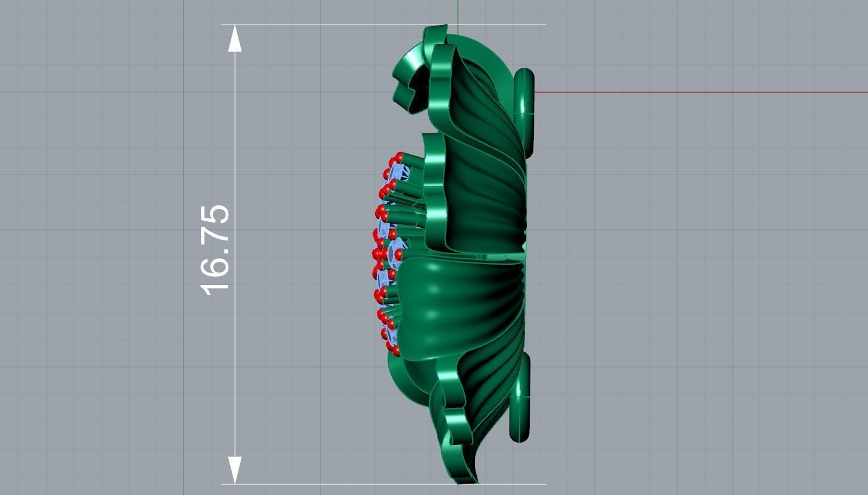Select the bottom tip of the flower model
The height and width of the screenshot is (495, 868).
(x=467, y=478)
